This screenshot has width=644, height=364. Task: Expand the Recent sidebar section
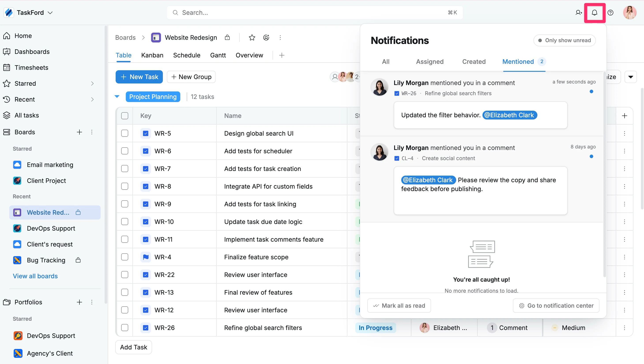click(92, 99)
